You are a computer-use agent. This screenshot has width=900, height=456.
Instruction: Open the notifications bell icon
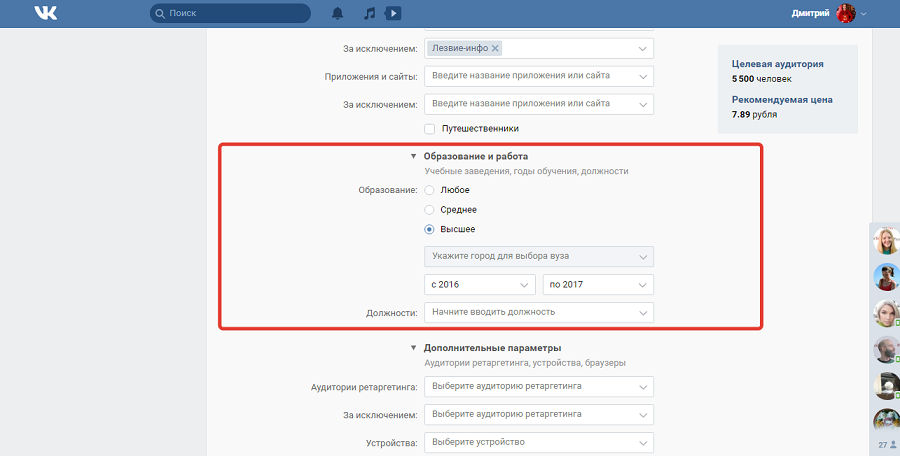coord(338,13)
